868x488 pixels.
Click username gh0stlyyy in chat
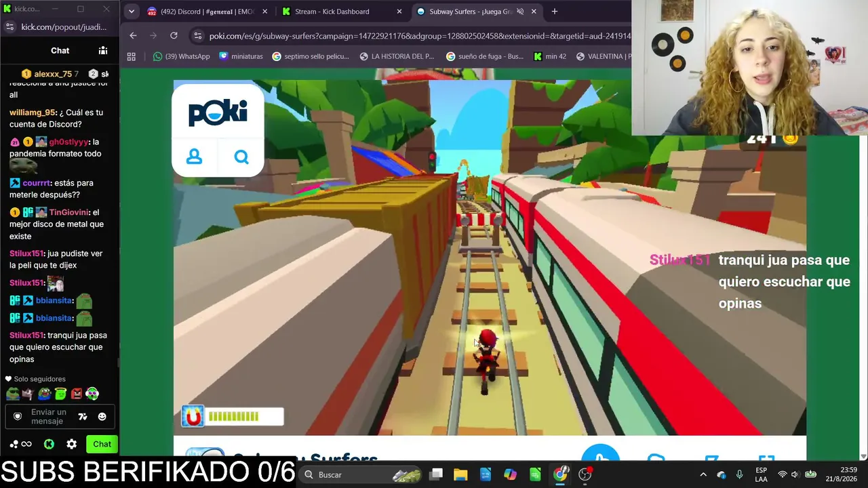coord(68,142)
